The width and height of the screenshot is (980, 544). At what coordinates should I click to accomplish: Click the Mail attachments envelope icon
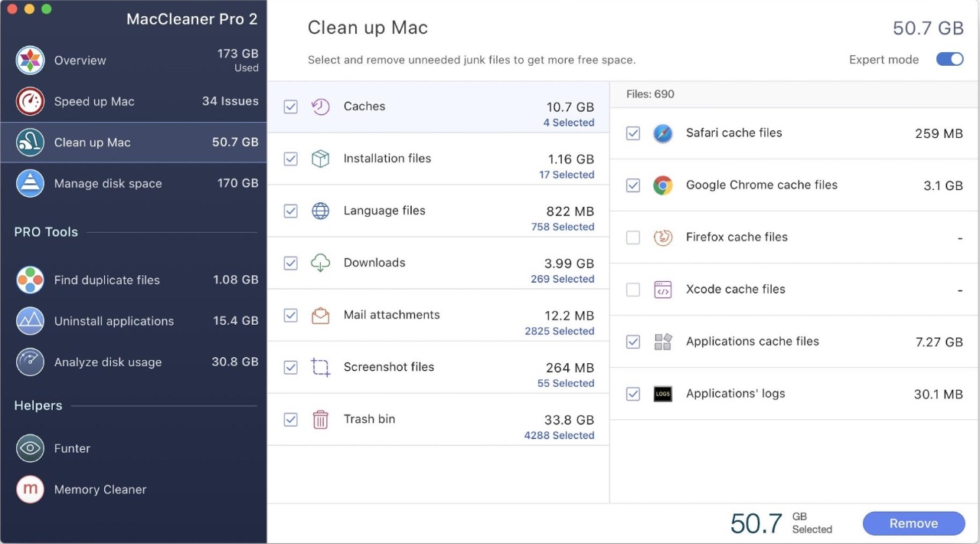click(x=321, y=315)
